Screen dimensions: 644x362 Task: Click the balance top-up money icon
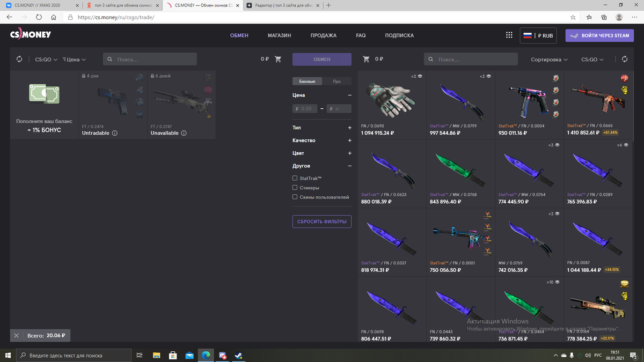[44, 94]
